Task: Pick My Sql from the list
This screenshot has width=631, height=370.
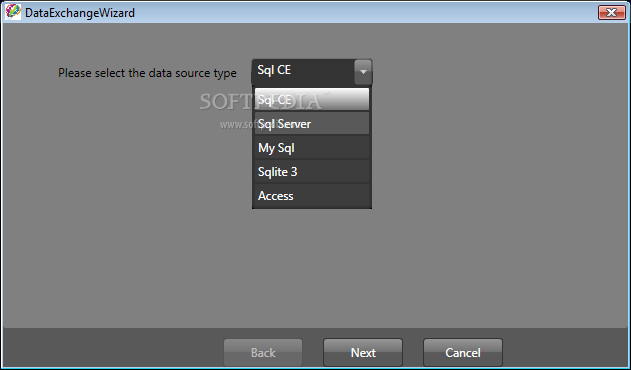Action: click(312, 147)
